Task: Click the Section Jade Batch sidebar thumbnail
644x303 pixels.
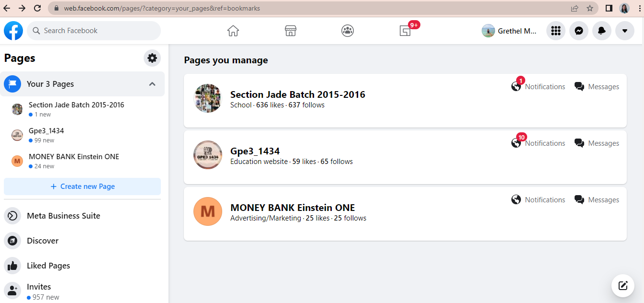Action: (x=17, y=109)
